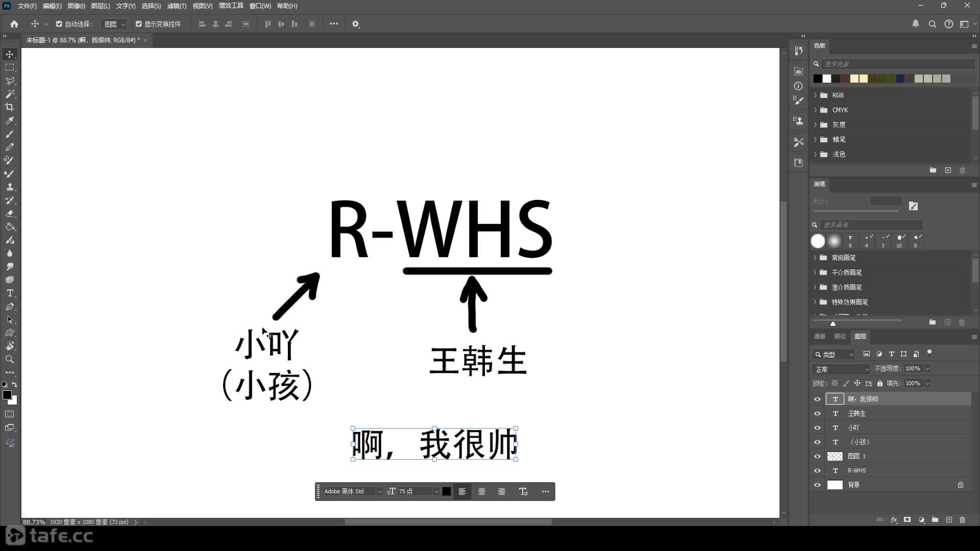Open layer style fx menu
Image resolution: width=980 pixels, height=551 pixels.
(894, 520)
